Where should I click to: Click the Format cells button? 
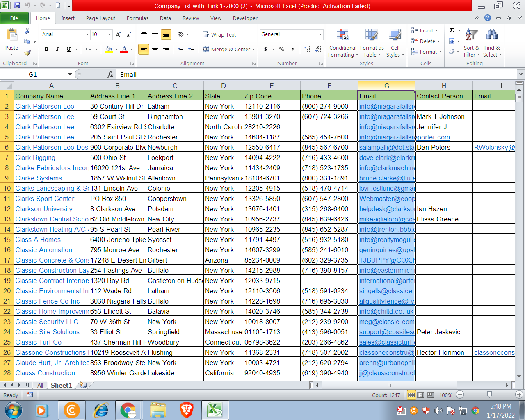coord(427,52)
